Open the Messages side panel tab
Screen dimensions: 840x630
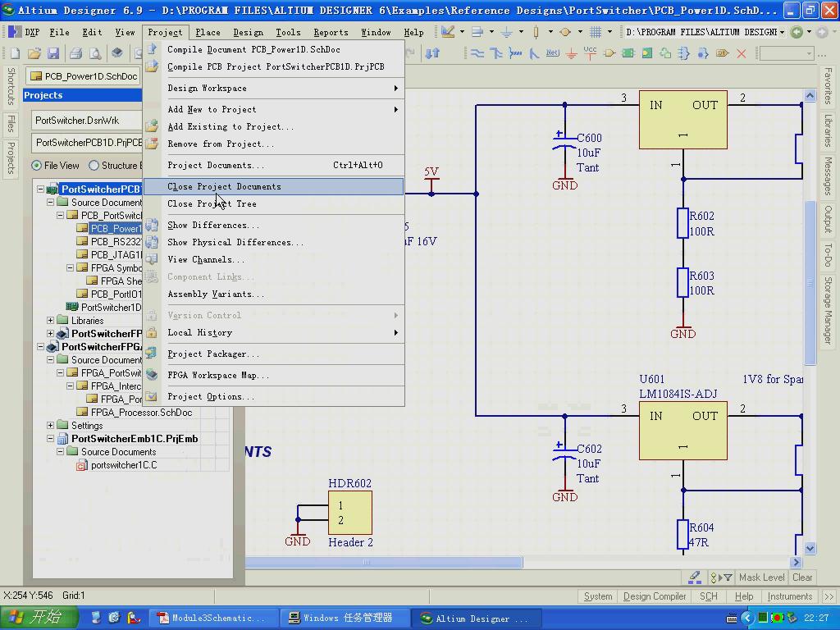[x=829, y=176]
